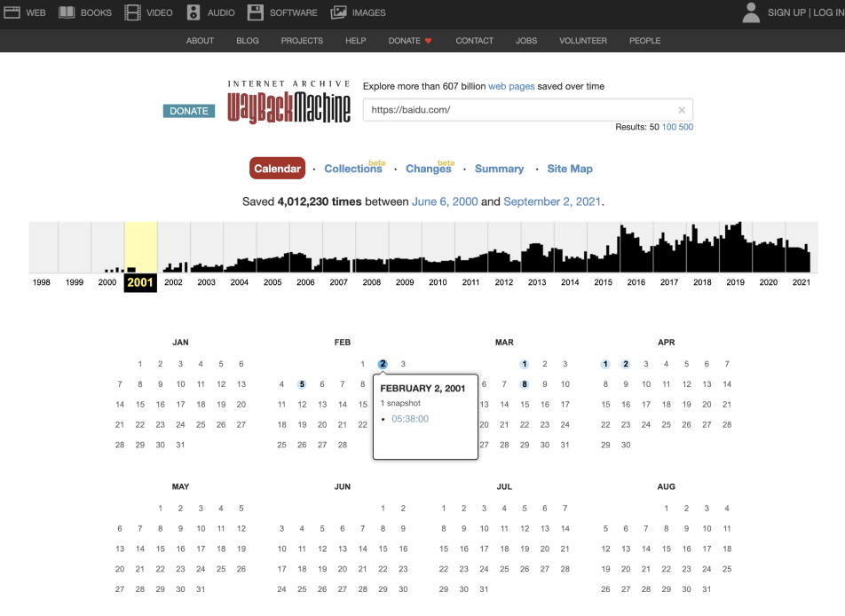Click February 2 snapshot day

(383, 364)
